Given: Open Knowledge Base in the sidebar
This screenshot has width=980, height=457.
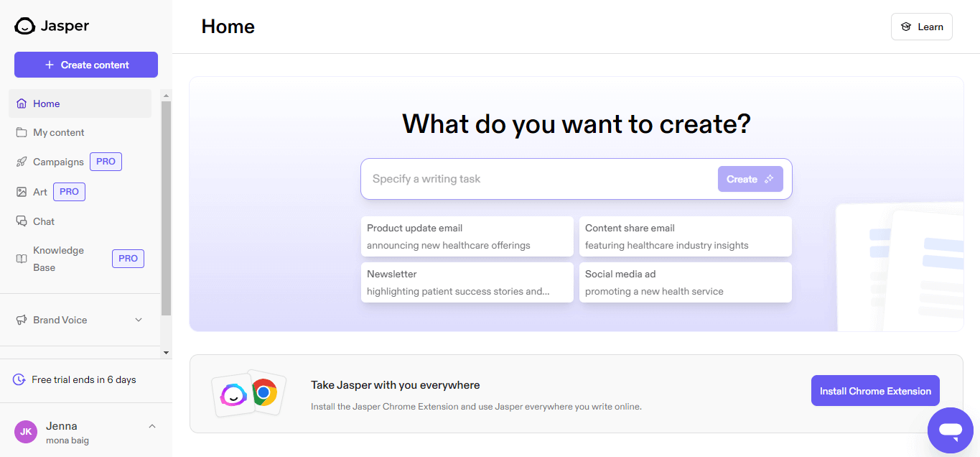Looking at the screenshot, I should (80, 259).
